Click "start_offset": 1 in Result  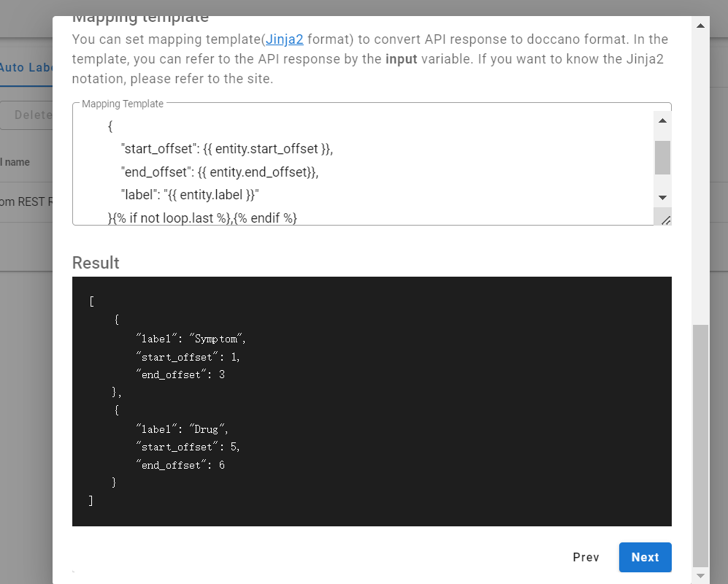pyautogui.click(x=188, y=357)
